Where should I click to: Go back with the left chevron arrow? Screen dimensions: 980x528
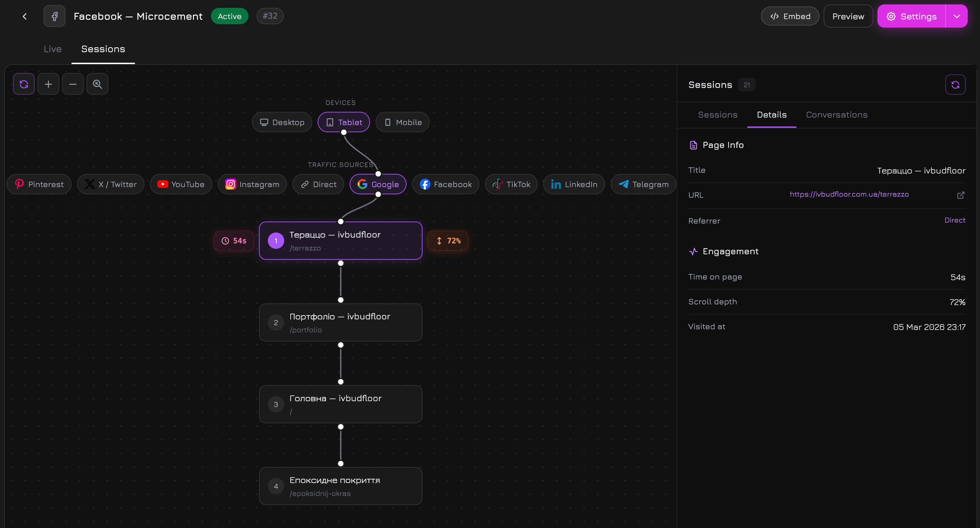pos(25,16)
